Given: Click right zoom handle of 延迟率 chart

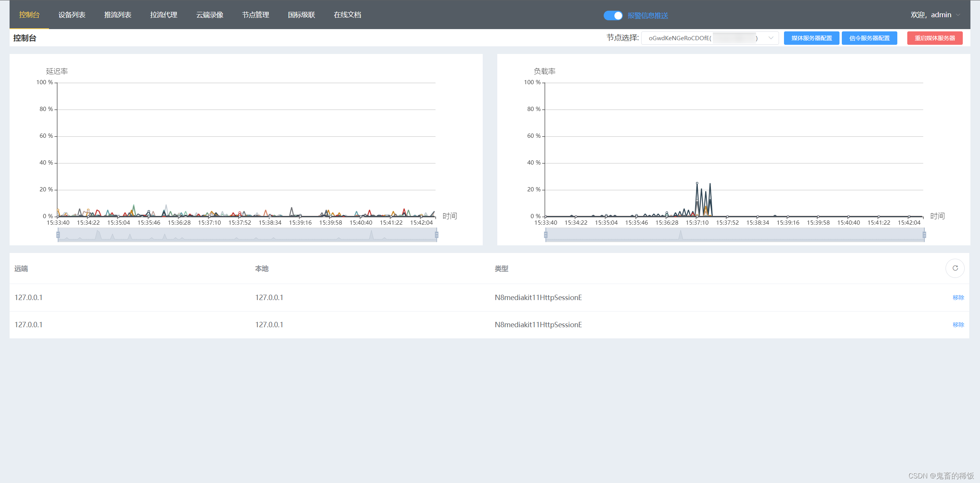Looking at the screenshot, I should [x=436, y=235].
